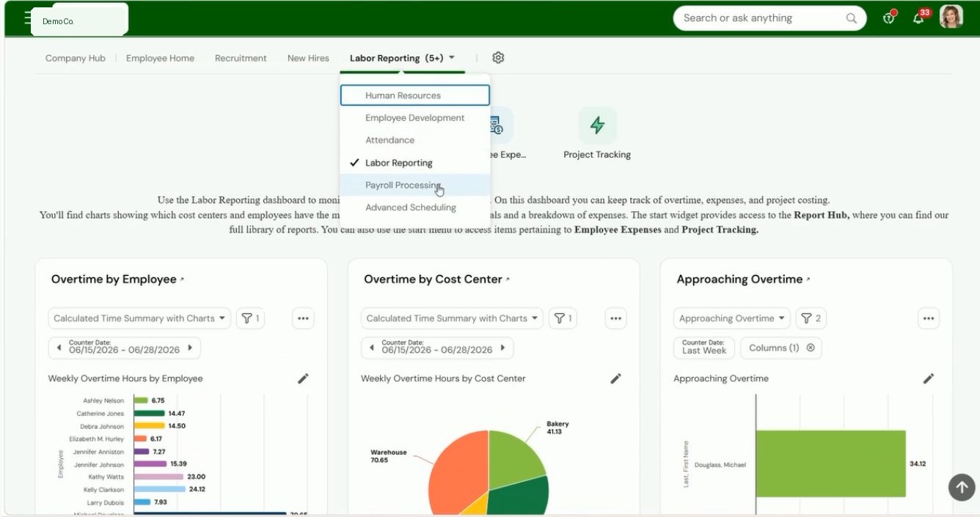Viewport: 980px width, 517px height.
Task: Open filter with 2 in Approaching Overtime
Action: [x=811, y=318]
